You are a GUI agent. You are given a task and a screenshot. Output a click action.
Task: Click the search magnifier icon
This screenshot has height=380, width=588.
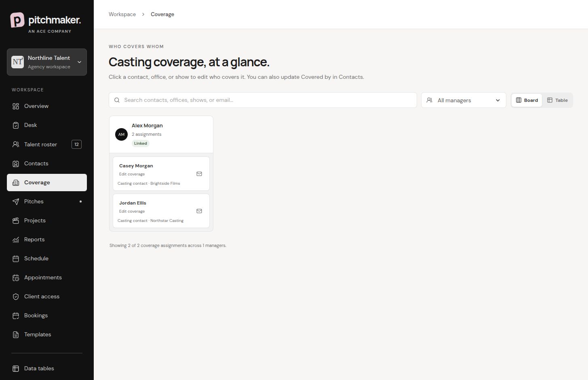click(x=117, y=100)
